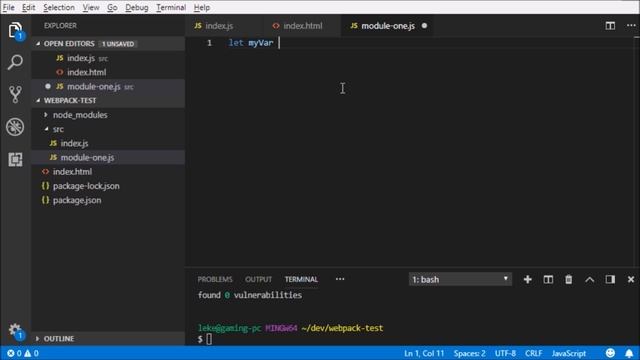Image resolution: width=640 pixels, height=360 pixels.
Task: Open the View menu
Action: click(91, 7)
